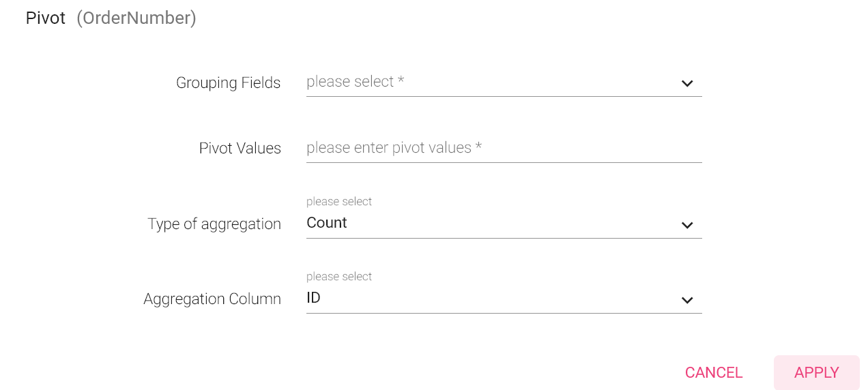This screenshot has height=390, width=868.
Task: Click the Grouping Fields chevron arrow
Action: point(687,83)
